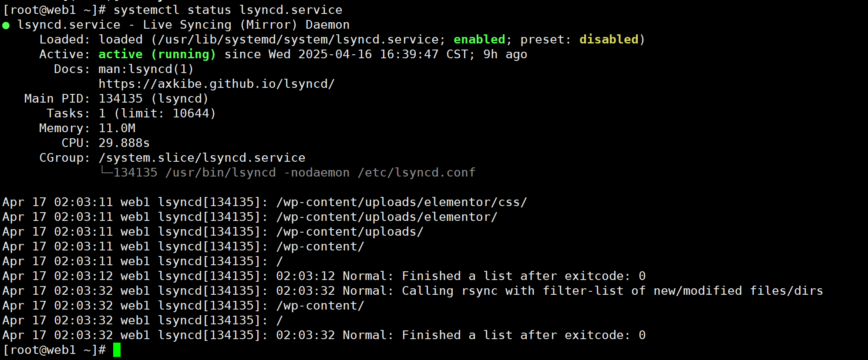Click the green terminal cursor block
The image size is (868, 360).
[x=117, y=350]
